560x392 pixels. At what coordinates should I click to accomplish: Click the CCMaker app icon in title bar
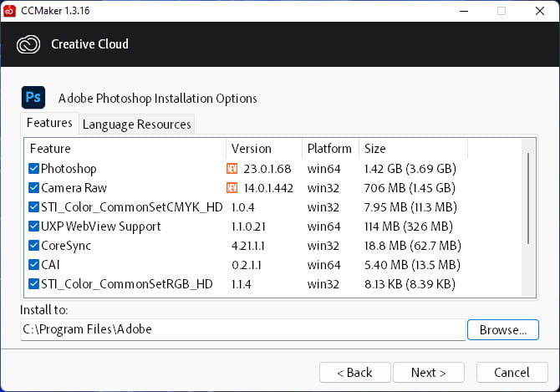click(9, 11)
